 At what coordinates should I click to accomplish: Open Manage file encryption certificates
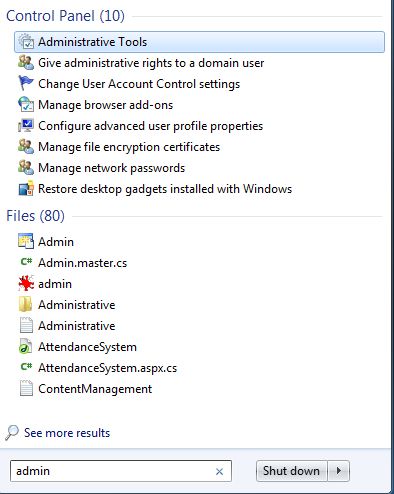[129, 147]
